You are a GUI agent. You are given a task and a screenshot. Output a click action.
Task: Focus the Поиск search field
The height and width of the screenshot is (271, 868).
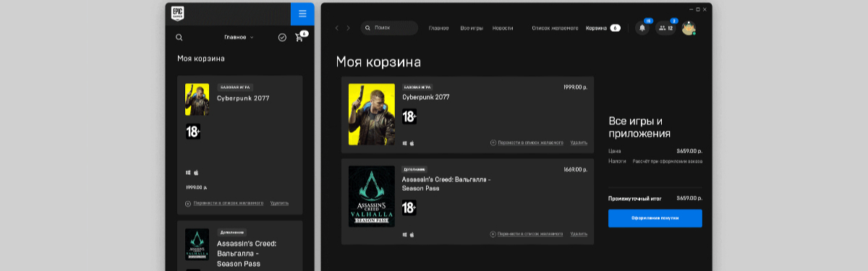[389, 28]
